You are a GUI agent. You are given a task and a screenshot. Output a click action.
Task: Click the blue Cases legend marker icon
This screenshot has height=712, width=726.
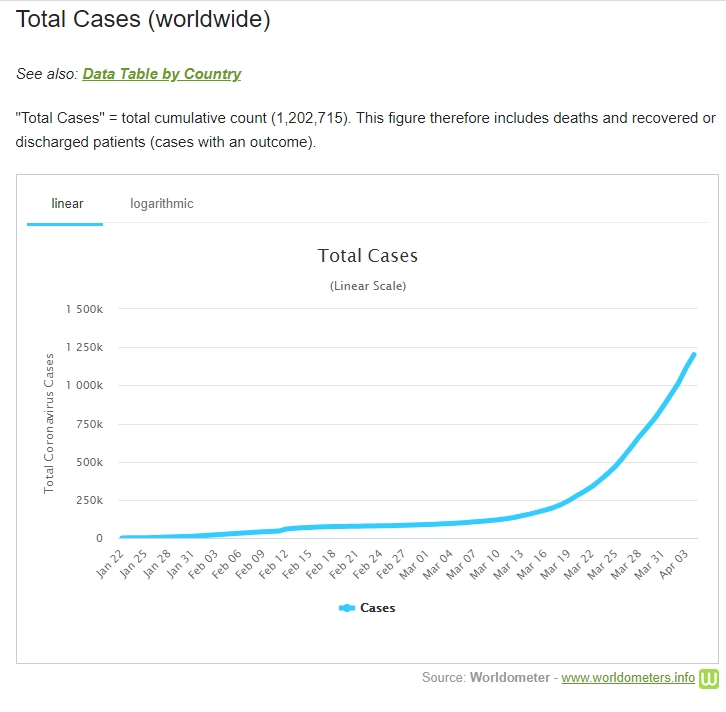[x=347, y=608]
